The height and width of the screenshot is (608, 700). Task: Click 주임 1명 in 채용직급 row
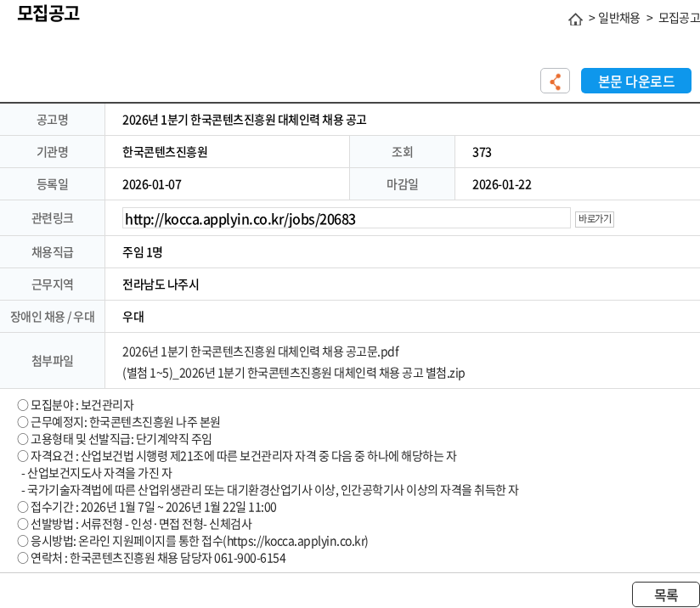(142, 252)
